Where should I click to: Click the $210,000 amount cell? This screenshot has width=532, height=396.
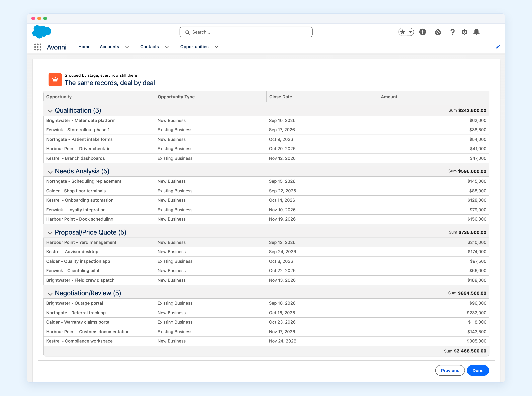(477, 243)
